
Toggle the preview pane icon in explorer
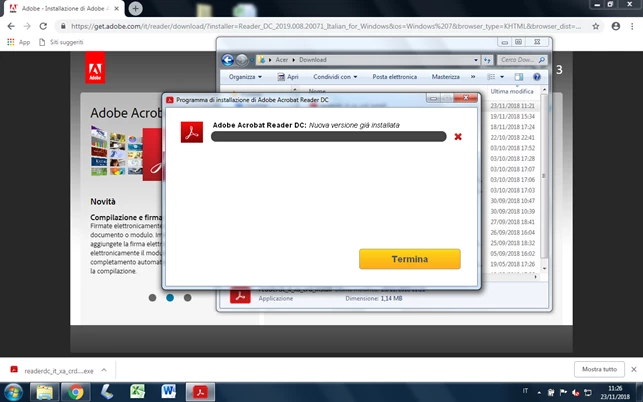(519, 77)
